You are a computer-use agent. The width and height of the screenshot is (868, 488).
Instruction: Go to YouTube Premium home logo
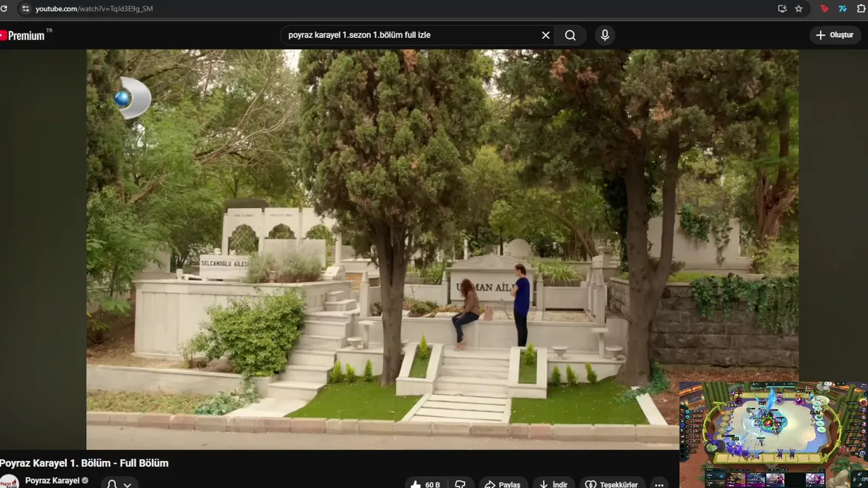(x=24, y=35)
